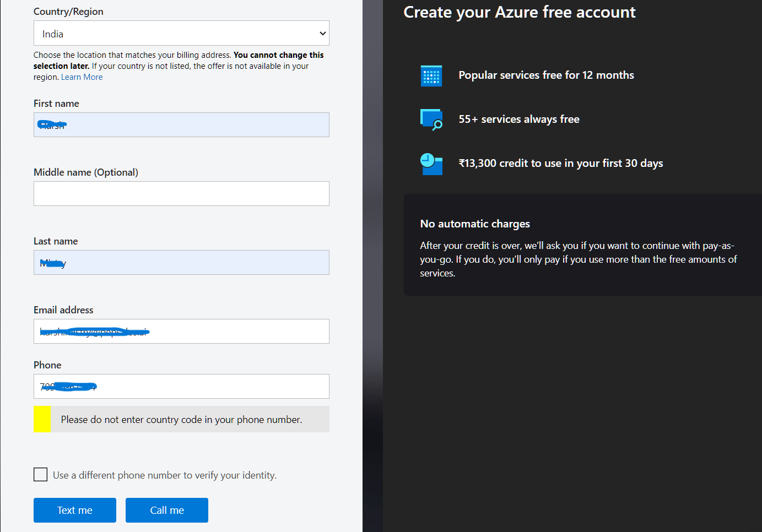Screen dimensions: 762x532
Task: Click the Email address field
Action: (x=181, y=331)
